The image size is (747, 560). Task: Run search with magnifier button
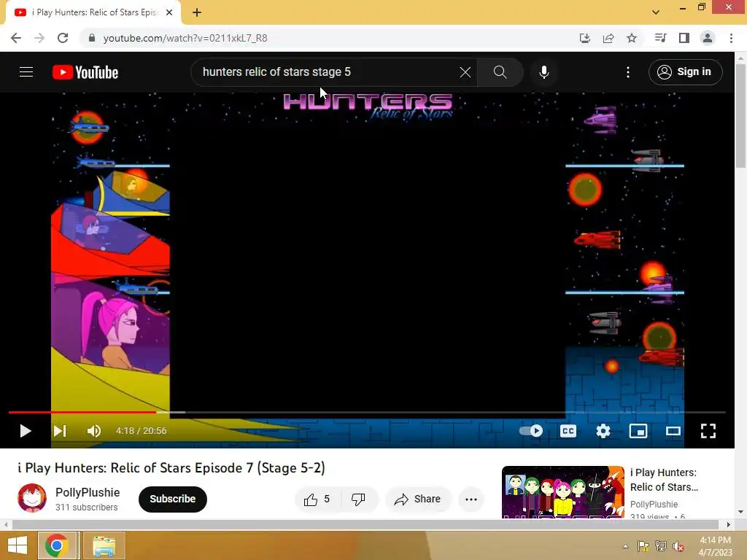500,72
